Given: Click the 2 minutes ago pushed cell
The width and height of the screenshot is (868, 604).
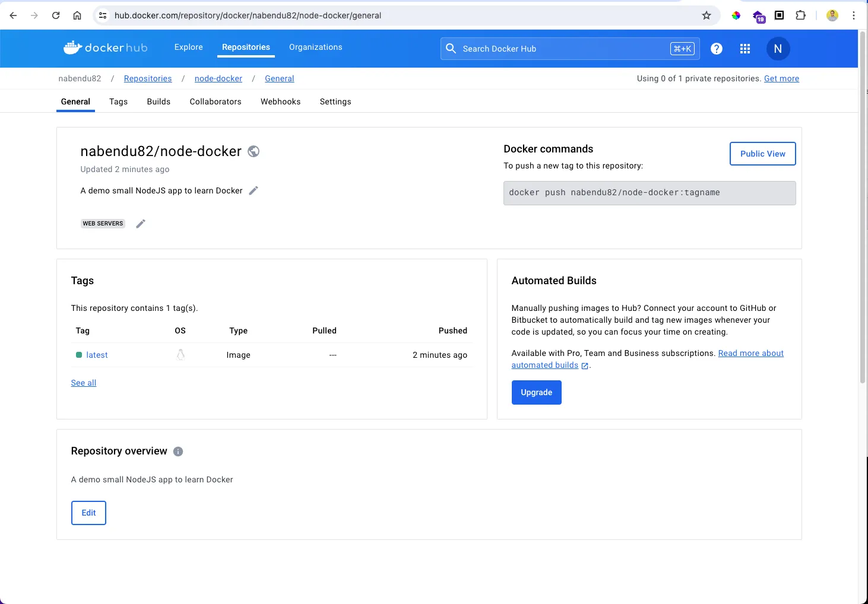Looking at the screenshot, I should click(x=440, y=355).
